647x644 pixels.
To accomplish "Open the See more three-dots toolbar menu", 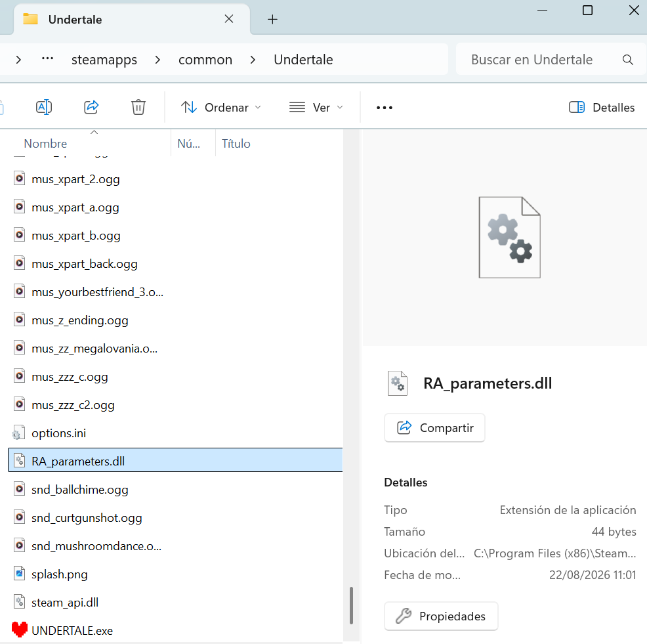I will coord(384,108).
